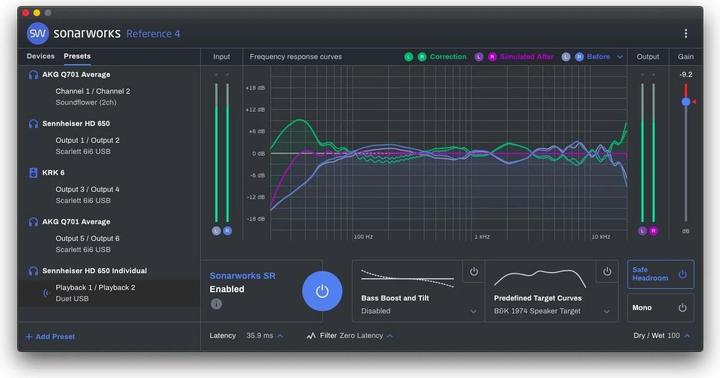
Task: Click Channel 1 / Channel 2 text
Action: tap(93, 91)
